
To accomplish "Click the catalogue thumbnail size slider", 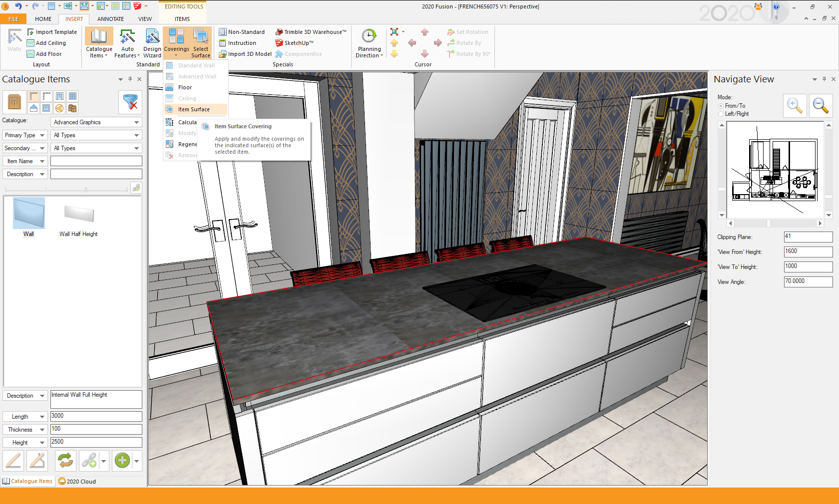I will click(x=86, y=190).
